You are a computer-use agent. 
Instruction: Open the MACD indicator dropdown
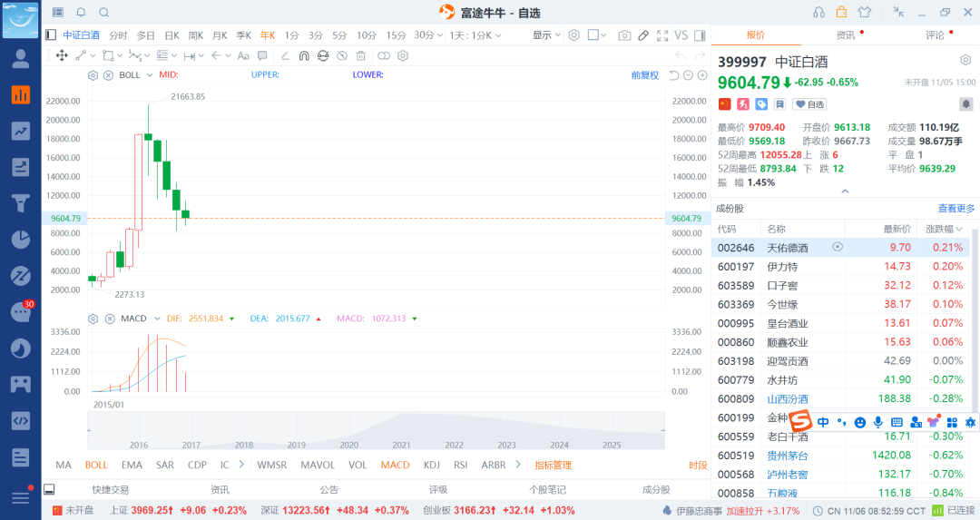click(x=157, y=319)
